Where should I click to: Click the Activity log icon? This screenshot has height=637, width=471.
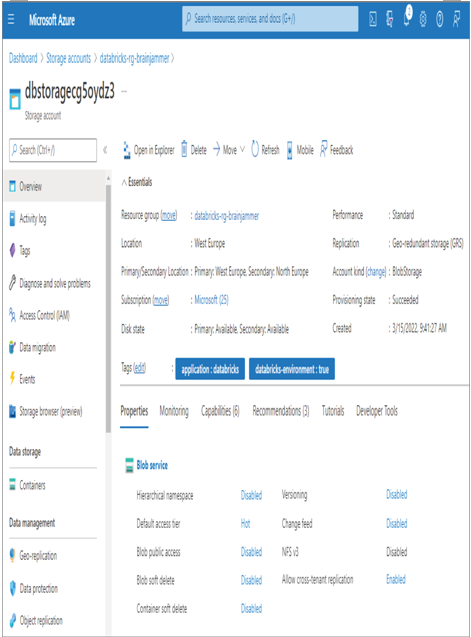coord(13,218)
